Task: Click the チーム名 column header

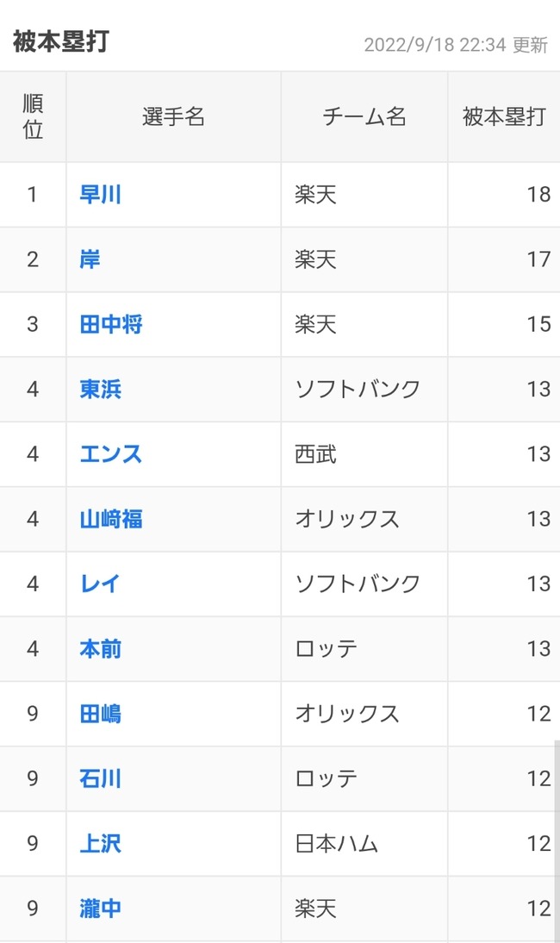Action: click(364, 117)
